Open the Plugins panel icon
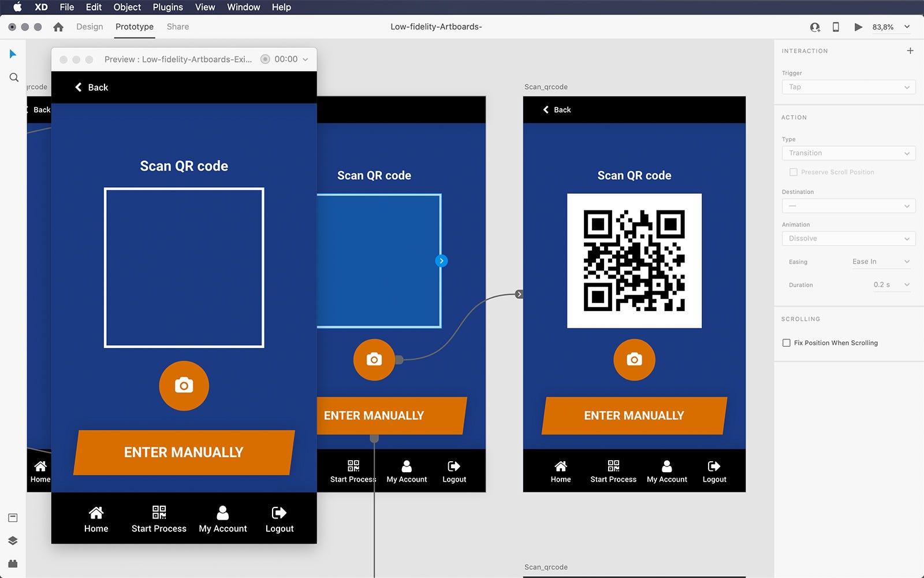Image resolution: width=924 pixels, height=578 pixels. pyautogui.click(x=13, y=564)
